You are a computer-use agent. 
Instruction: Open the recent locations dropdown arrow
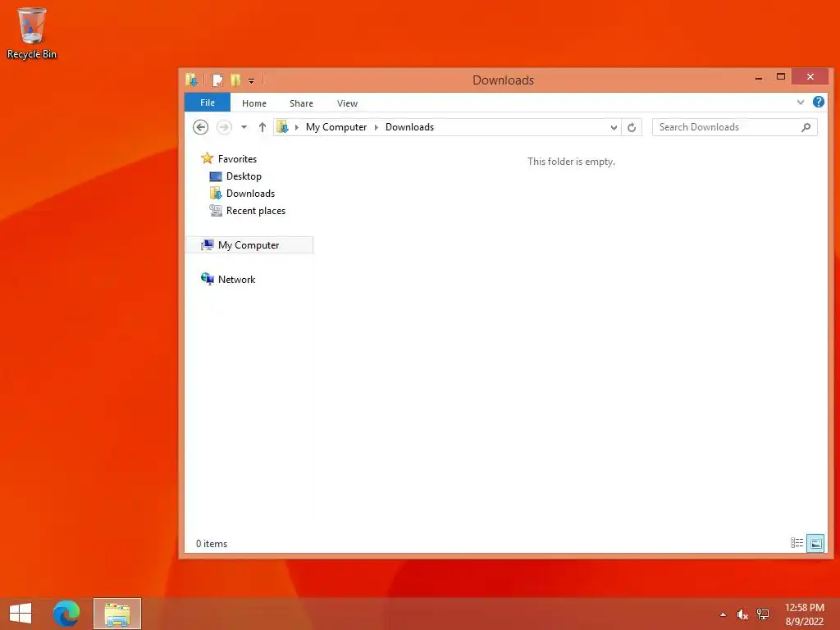(x=244, y=127)
